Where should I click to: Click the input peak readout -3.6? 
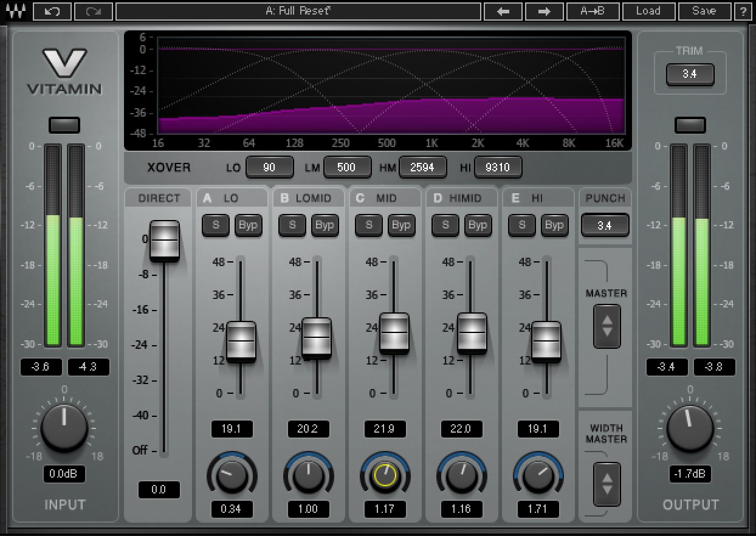[41, 367]
